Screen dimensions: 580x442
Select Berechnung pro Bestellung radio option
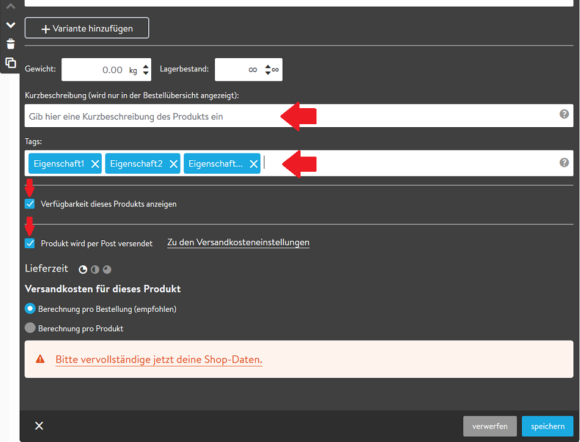(30, 308)
